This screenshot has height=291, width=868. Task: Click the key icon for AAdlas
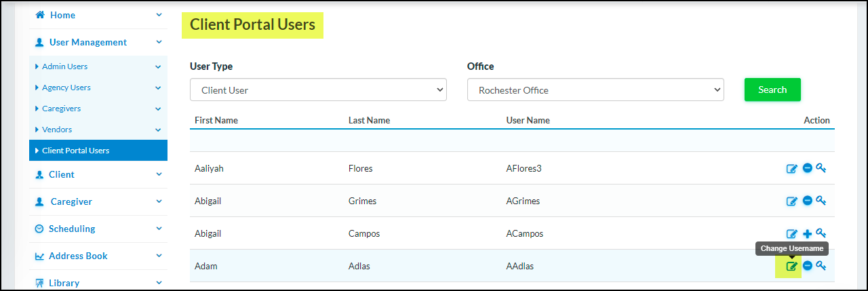(821, 266)
